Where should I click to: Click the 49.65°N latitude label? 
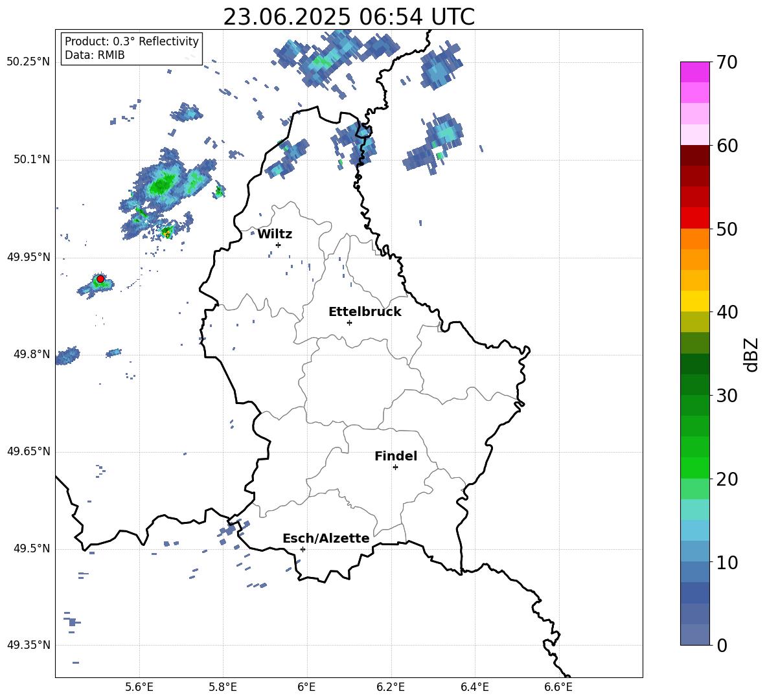click(28, 451)
